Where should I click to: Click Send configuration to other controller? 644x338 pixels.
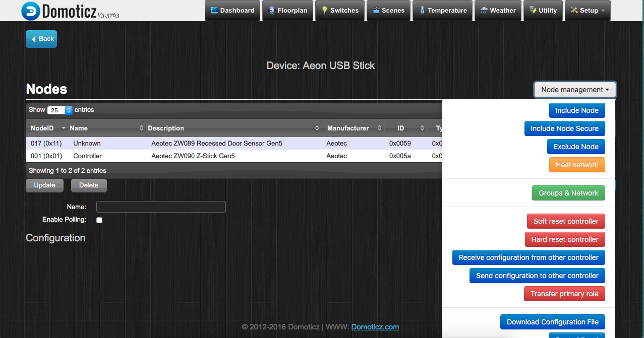[x=537, y=276]
